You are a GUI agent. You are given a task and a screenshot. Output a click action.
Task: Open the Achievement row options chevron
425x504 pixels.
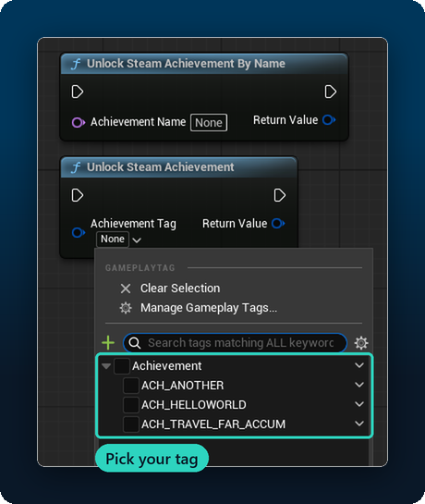[x=359, y=365]
